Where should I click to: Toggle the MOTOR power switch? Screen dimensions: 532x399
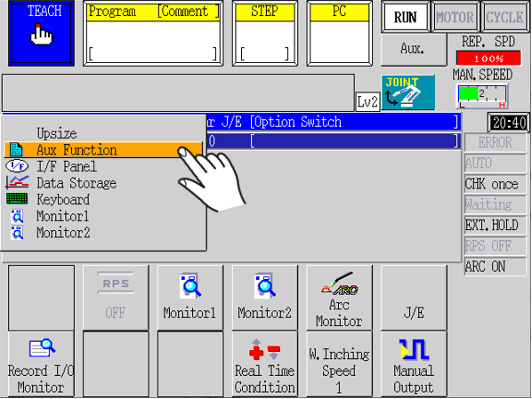(455, 17)
